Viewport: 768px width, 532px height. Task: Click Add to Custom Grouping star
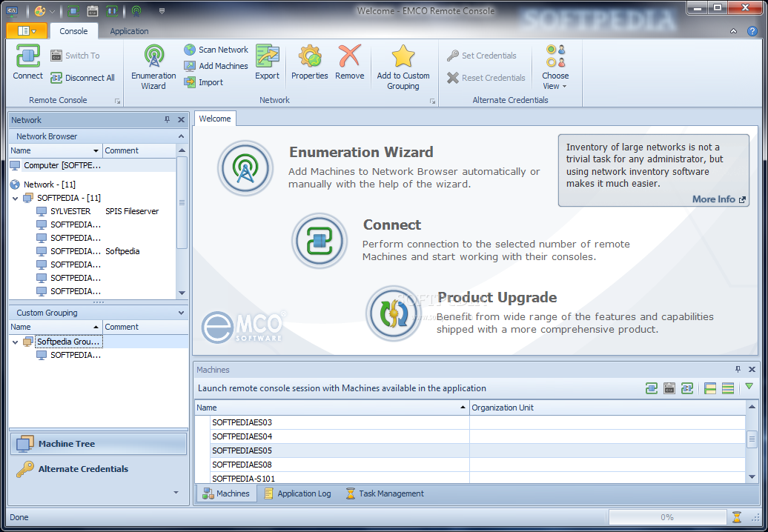coord(403,67)
